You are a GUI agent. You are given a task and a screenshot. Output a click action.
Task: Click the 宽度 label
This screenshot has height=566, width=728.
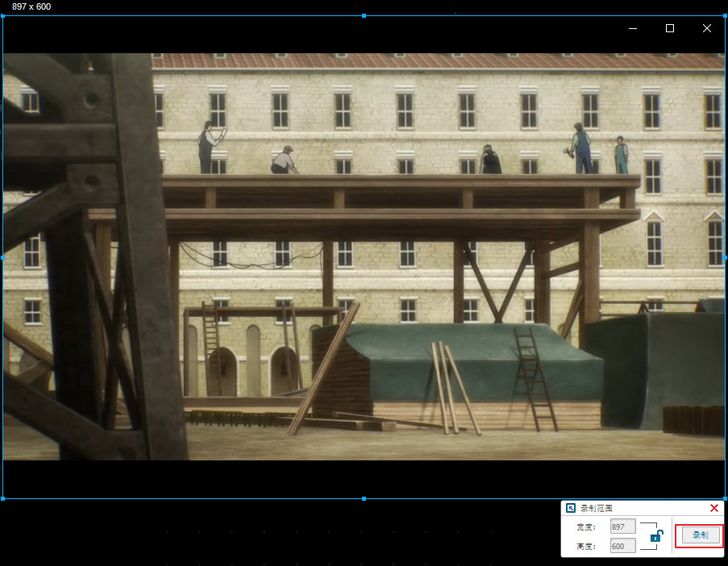pos(586,527)
